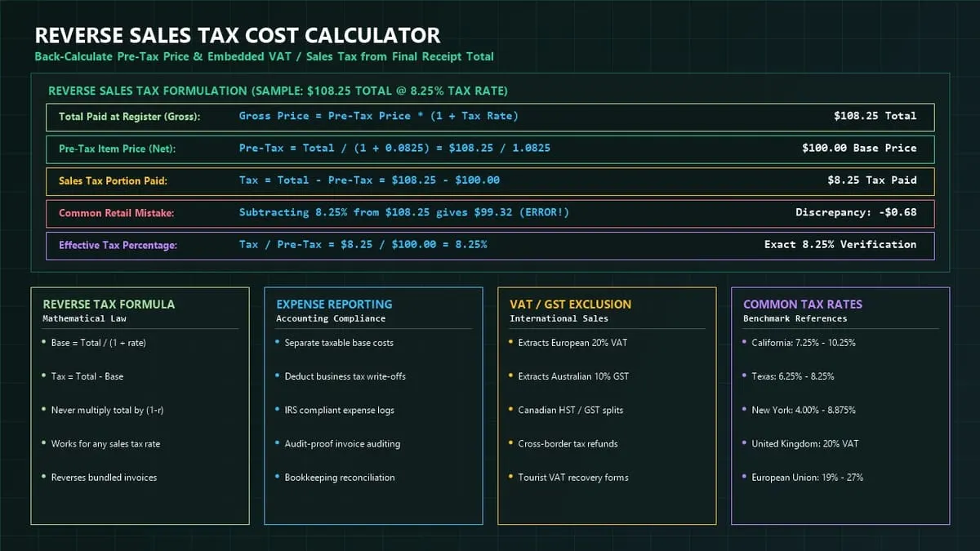Click the 'Reverse Sales Tax Cost Calculator' title

tap(238, 35)
